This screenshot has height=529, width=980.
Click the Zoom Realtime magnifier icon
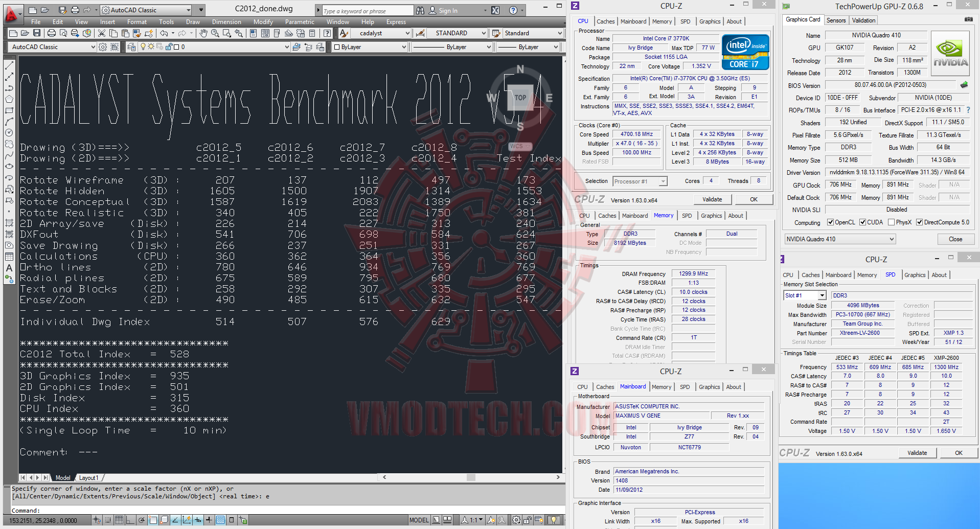(x=215, y=33)
